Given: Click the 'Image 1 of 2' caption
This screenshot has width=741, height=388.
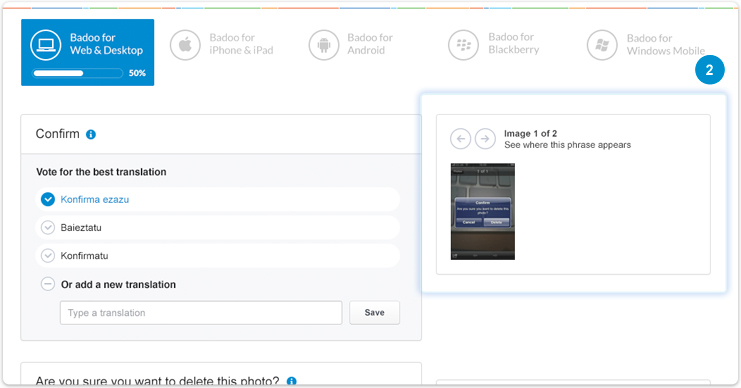Looking at the screenshot, I should click(530, 134).
